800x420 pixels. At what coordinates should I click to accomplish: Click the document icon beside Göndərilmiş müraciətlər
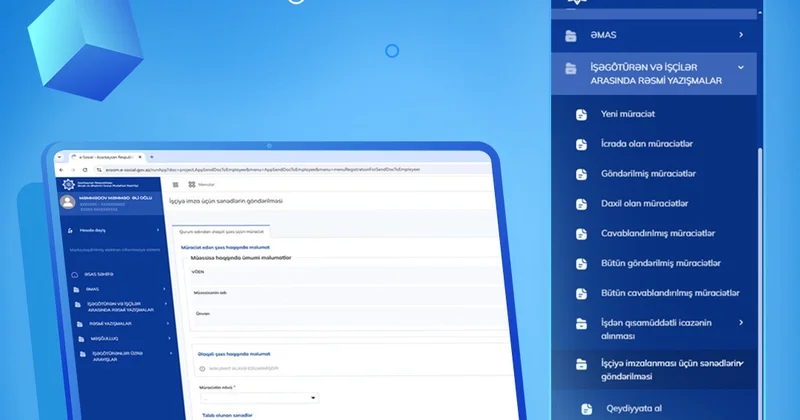click(x=581, y=174)
